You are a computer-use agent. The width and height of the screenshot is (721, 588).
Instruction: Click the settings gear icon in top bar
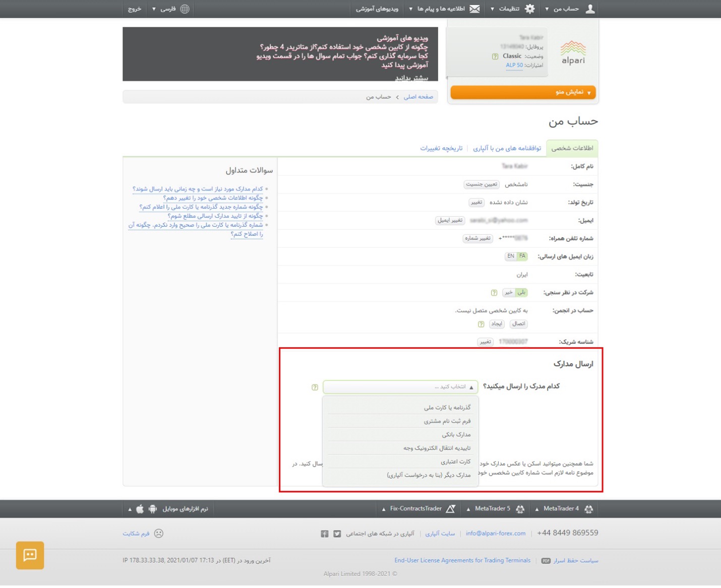529,9
